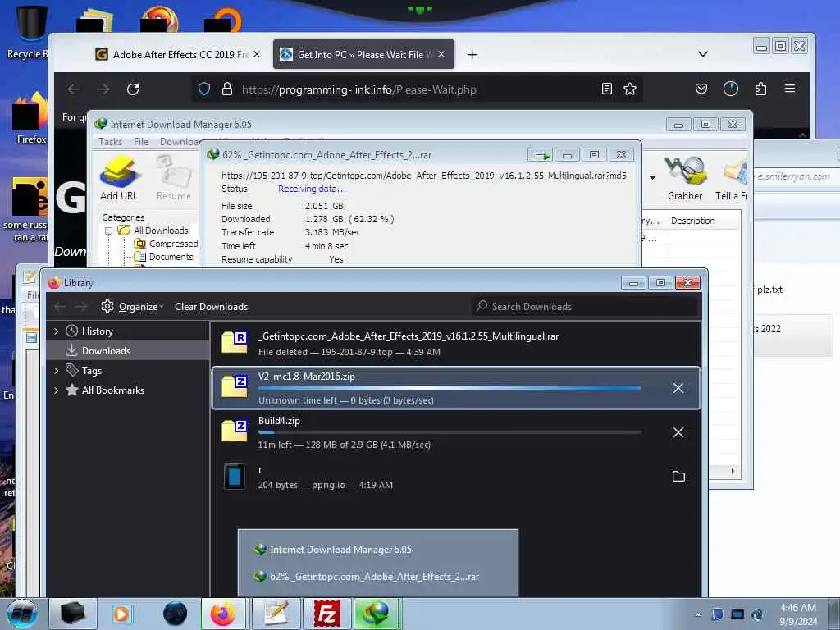Viewport: 840px width, 630px height.
Task: Select the IDM 62% Getintopc taskbar preview entry
Action: (377, 577)
